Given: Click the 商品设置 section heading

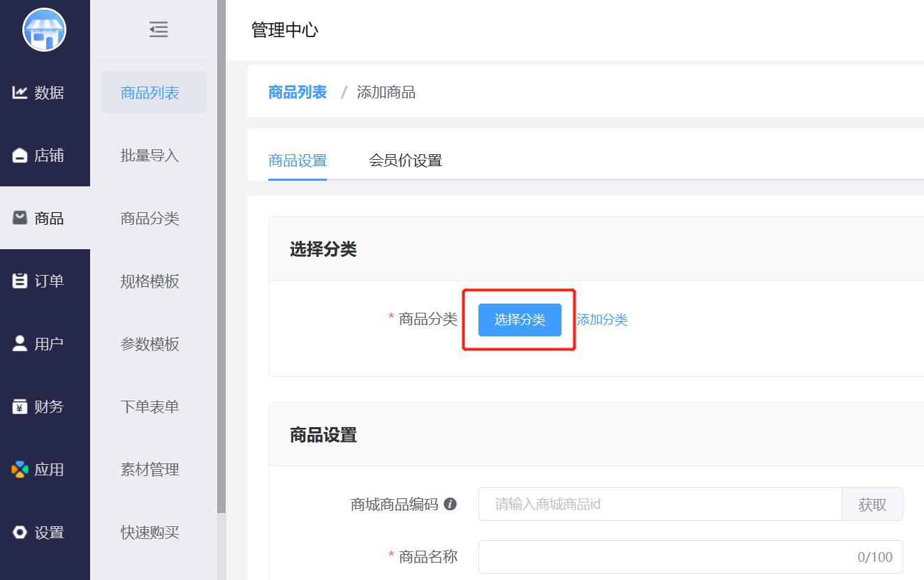Looking at the screenshot, I should click(323, 435).
